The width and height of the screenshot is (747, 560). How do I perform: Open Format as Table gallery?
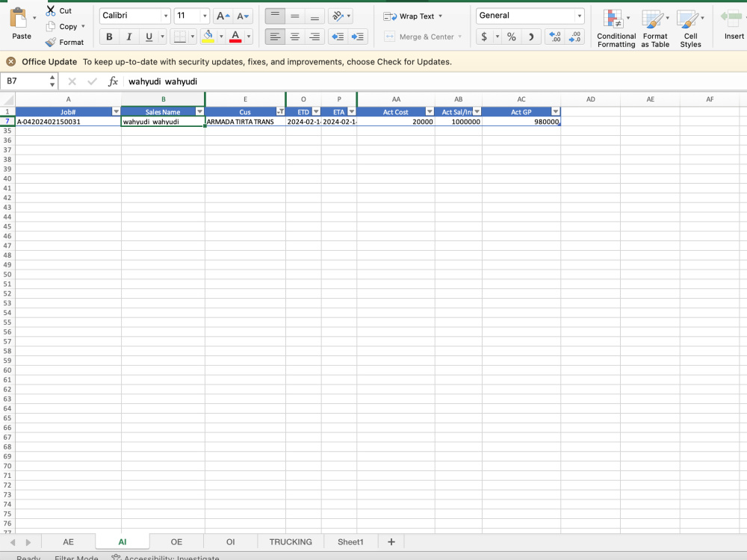click(x=655, y=28)
